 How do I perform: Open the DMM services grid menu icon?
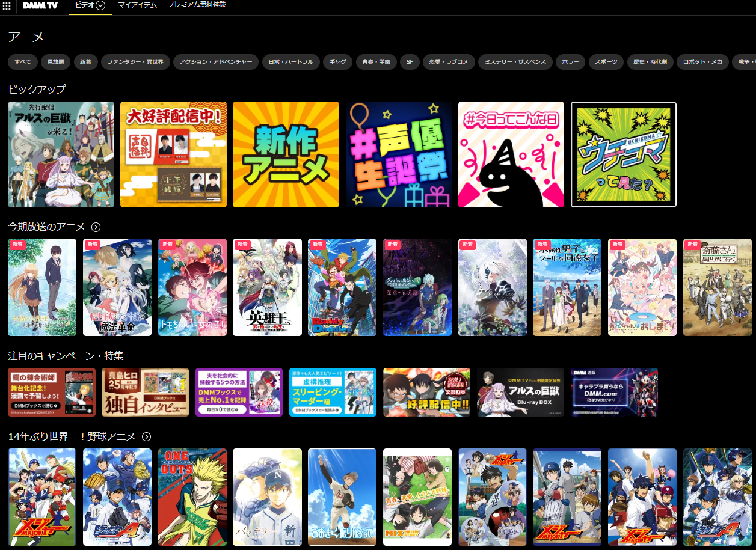tap(7, 5)
